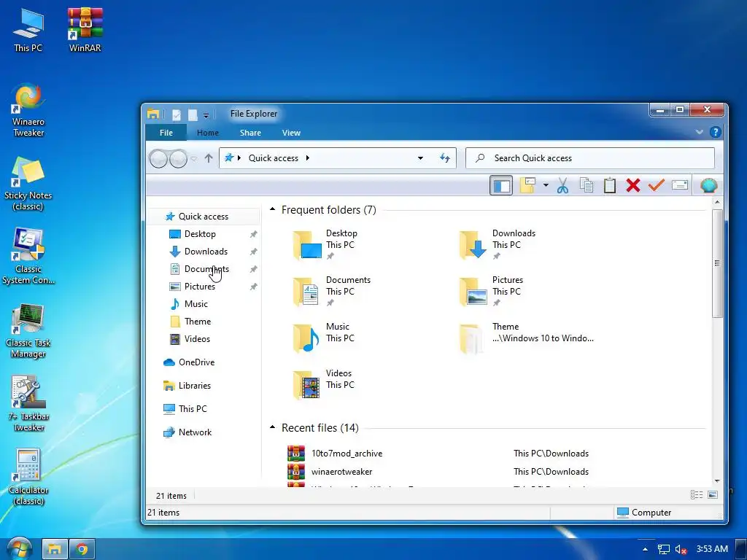This screenshot has height=560, width=747.
Task: Click the globe shell icon in toolbar
Action: [709, 185]
